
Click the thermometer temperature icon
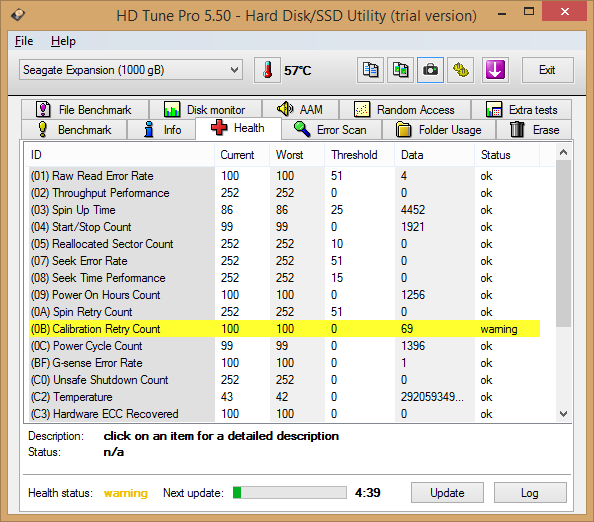267,70
